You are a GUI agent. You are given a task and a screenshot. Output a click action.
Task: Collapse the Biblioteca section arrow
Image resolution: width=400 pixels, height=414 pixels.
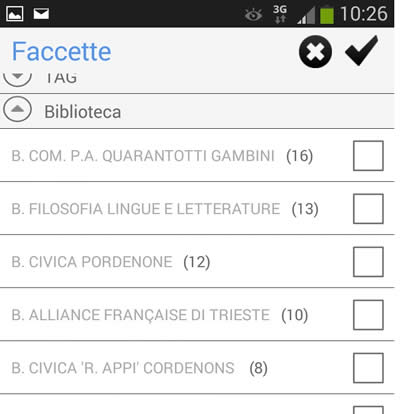coord(17,109)
